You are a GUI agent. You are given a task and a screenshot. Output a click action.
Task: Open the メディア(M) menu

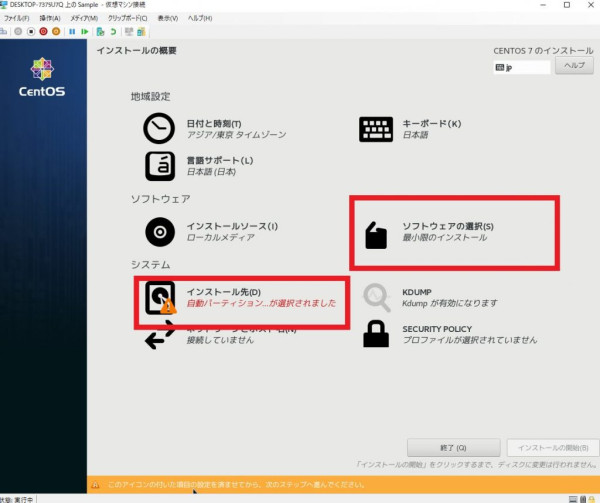pos(83,18)
